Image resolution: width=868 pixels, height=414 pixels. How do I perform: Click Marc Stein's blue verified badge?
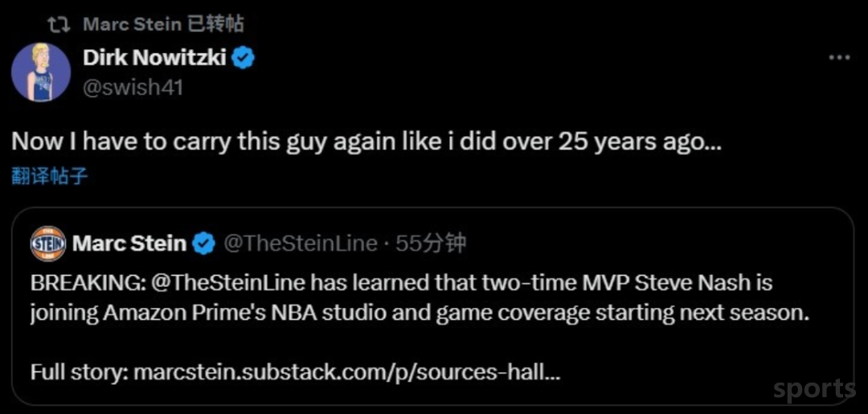pos(204,244)
